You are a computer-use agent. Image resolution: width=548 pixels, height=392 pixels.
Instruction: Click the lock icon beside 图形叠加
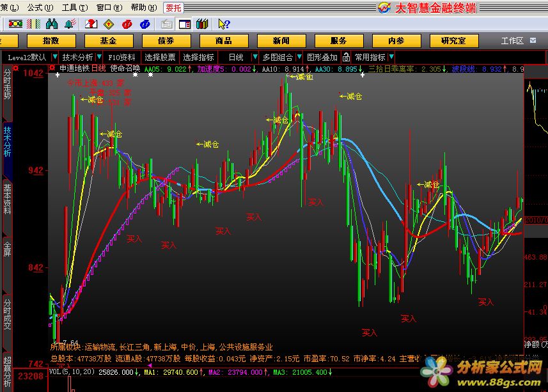346,57
